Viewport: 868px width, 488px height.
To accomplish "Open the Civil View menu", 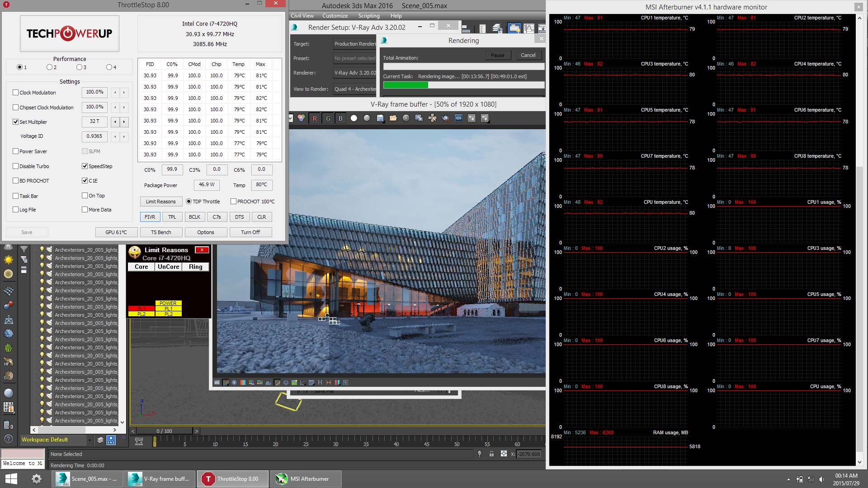I will coord(302,15).
